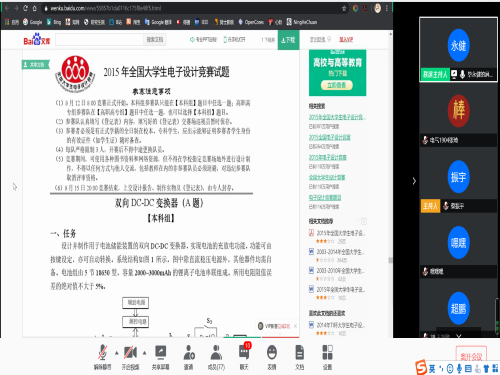Select the 永健 participant video tile
The height and width of the screenshot is (375, 500).
[458, 49]
